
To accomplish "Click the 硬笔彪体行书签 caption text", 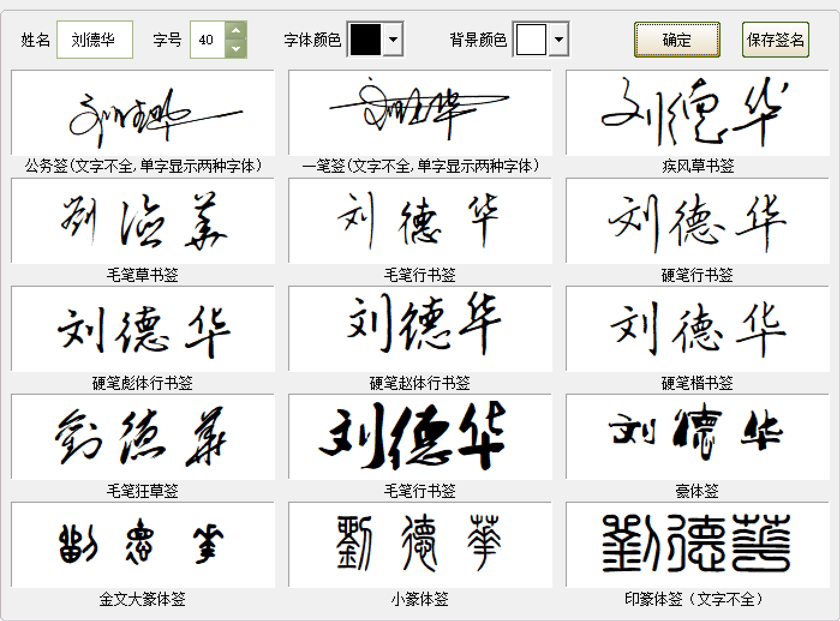I will click(143, 383).
